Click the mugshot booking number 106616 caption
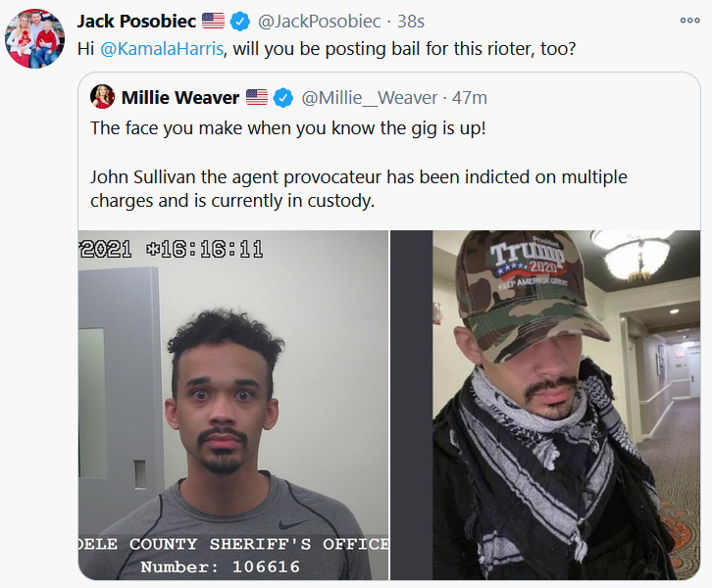The height and width of the screenshot is (588, 712). tap(221, 566)
